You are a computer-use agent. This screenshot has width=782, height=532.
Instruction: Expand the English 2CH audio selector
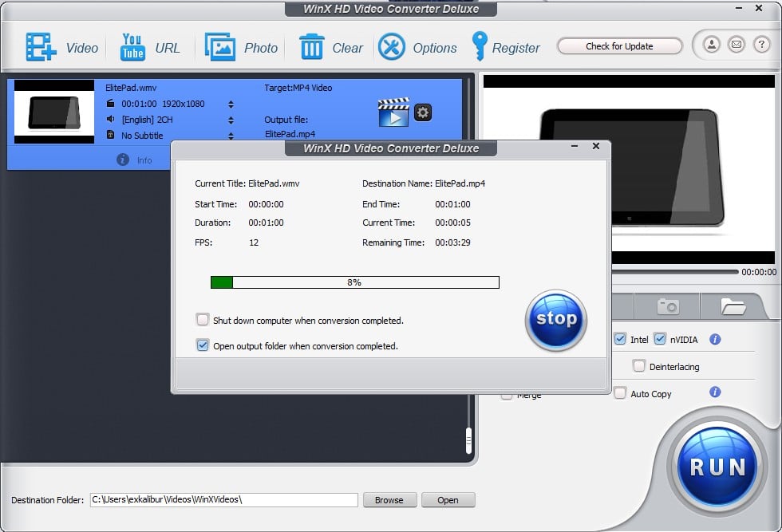click(231, 120)
